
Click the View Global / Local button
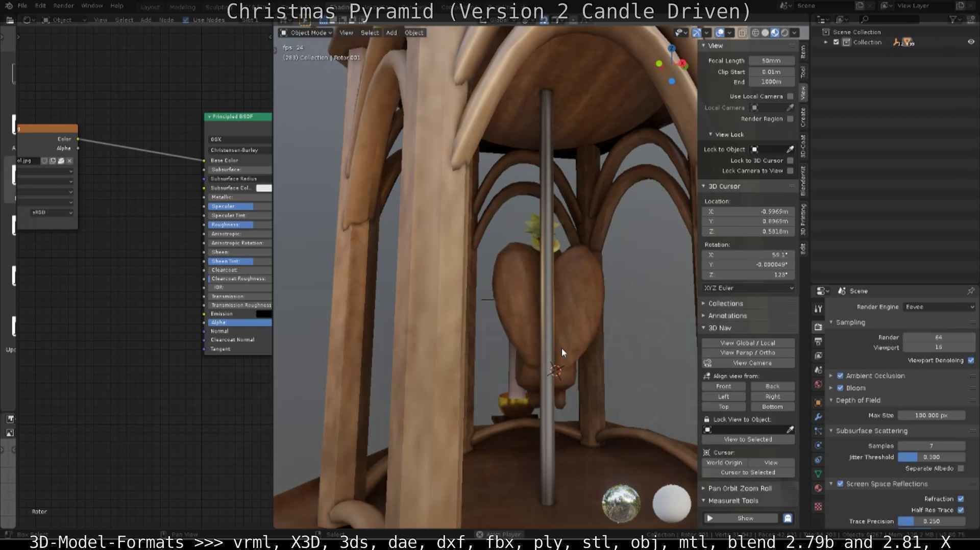tap(748, 343)
